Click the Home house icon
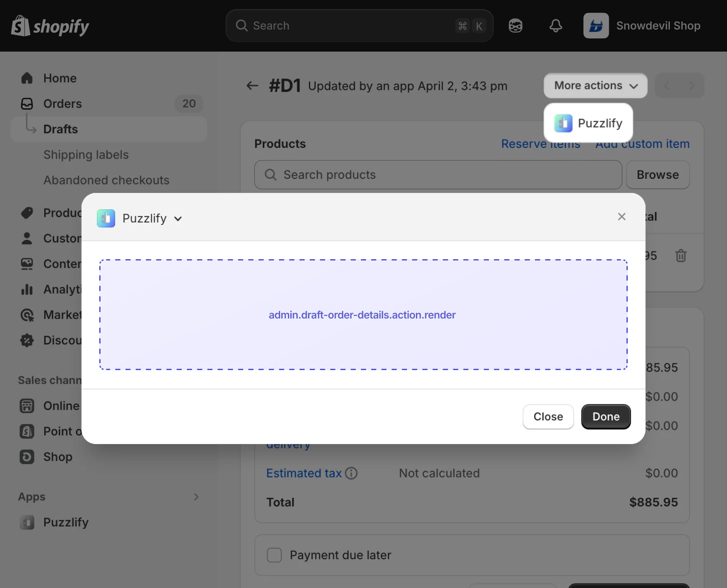Screen dimensions: 727x588 pyautogui.click(x=27, y=78)
